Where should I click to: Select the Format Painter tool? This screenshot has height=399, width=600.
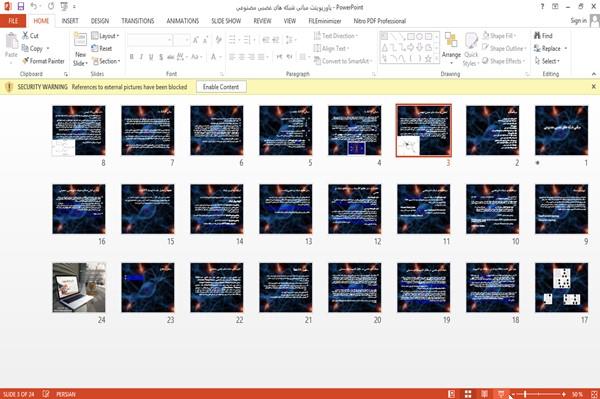pos(43,61)
